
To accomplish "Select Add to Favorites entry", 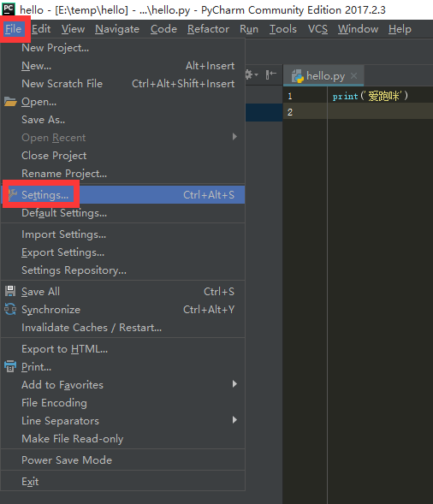I will 122,385.
